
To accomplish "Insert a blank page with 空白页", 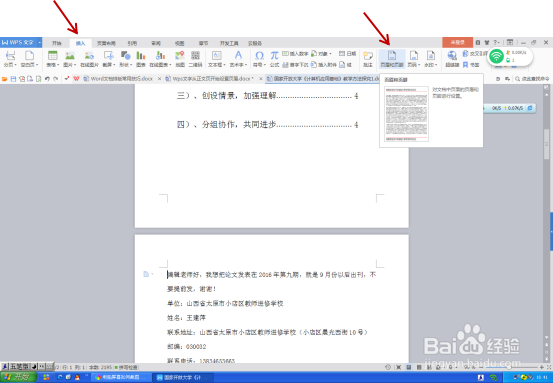I will click(x=29, y=59).
